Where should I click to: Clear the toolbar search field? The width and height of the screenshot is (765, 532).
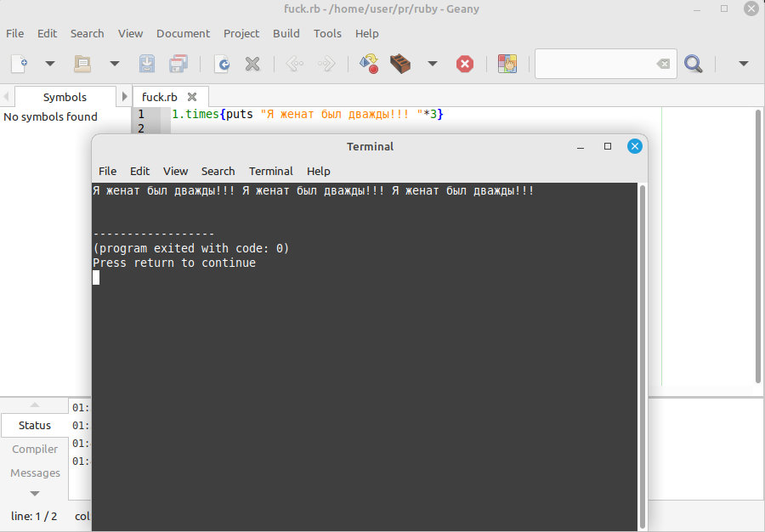point(663,64)
